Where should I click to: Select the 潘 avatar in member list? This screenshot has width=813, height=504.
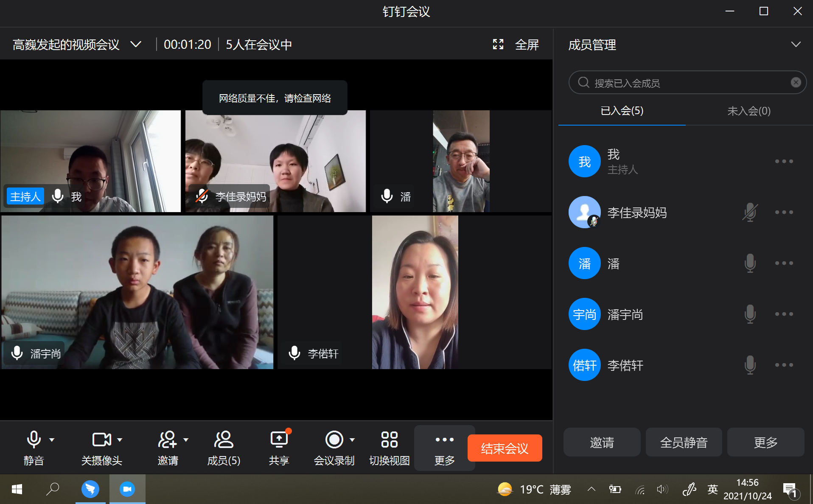(584, 263)
